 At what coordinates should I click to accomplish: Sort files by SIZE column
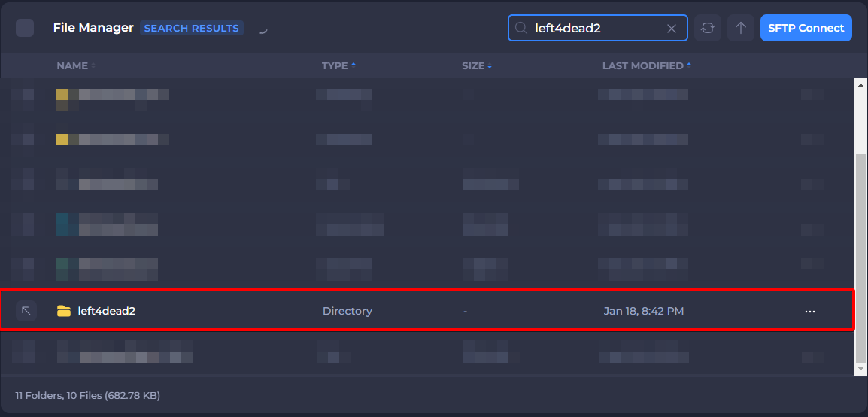tap(473, 66)
